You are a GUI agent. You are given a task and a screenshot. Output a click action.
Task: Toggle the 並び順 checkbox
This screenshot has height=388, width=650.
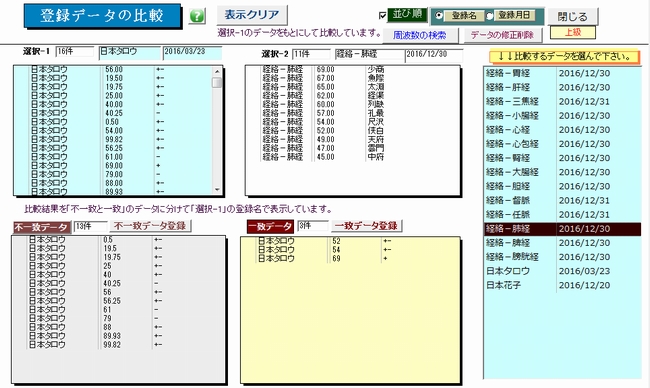383,16
